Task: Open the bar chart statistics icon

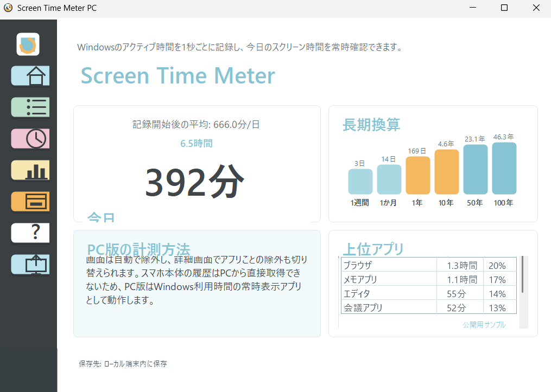Action: click(x=30, y=170)
